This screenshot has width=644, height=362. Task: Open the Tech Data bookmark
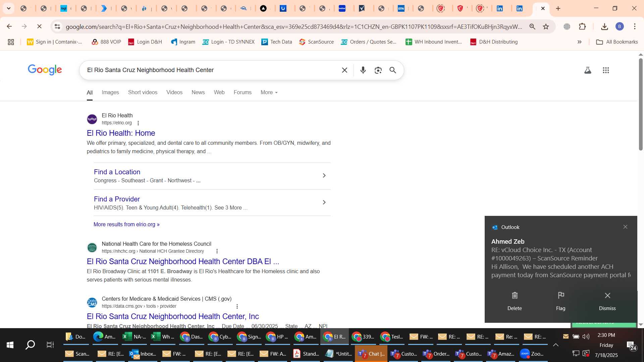(277, 42)
